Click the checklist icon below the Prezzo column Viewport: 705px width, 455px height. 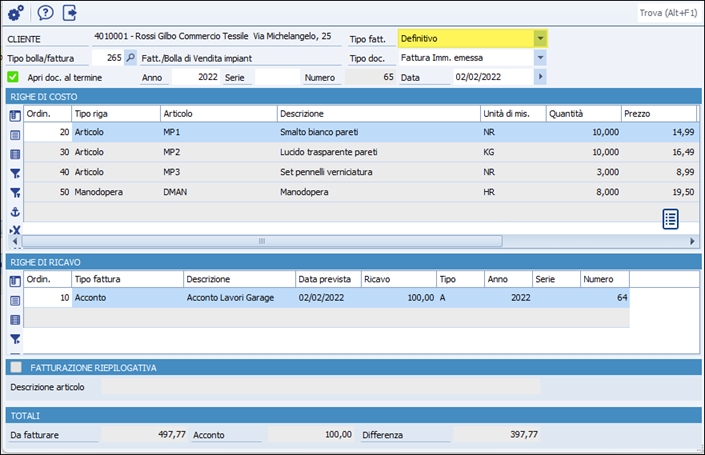pyautogui.click(x=671, y=219)
